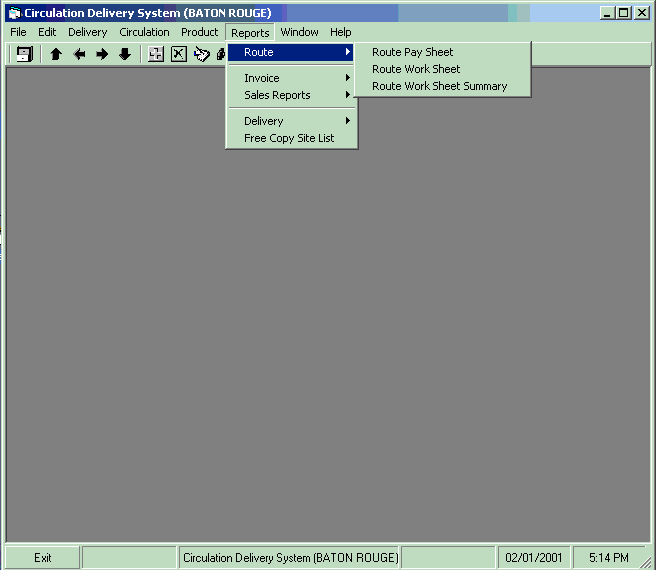
Task: Expand the Invoice submenu
Action: (x=291, y=78)
